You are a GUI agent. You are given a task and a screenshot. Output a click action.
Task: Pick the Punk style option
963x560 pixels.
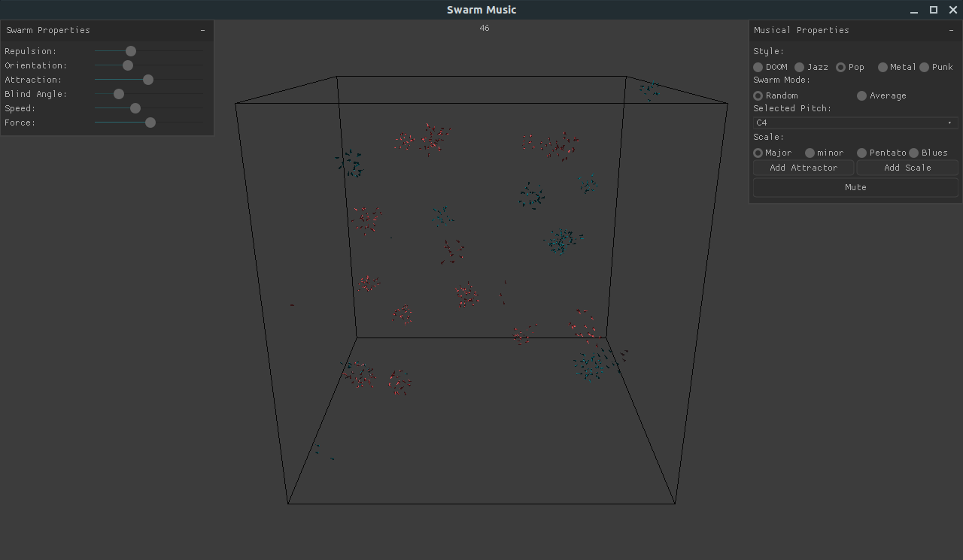pos(925,67)
